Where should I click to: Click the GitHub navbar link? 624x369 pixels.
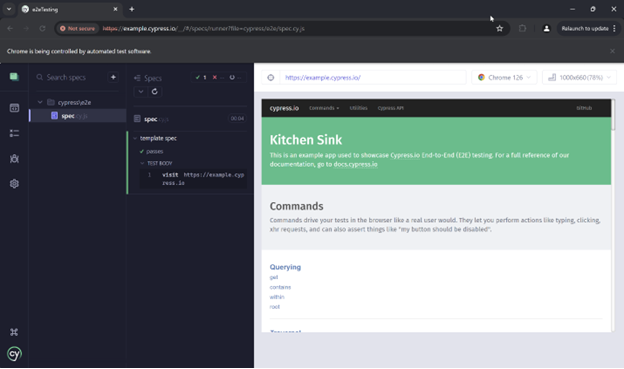[584, 108]
